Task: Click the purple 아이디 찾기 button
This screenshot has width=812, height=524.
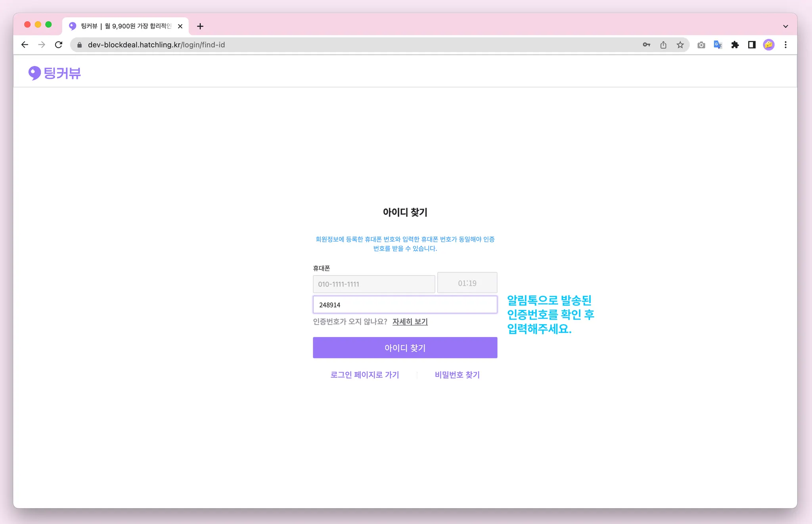Action: tap(405, 348)
